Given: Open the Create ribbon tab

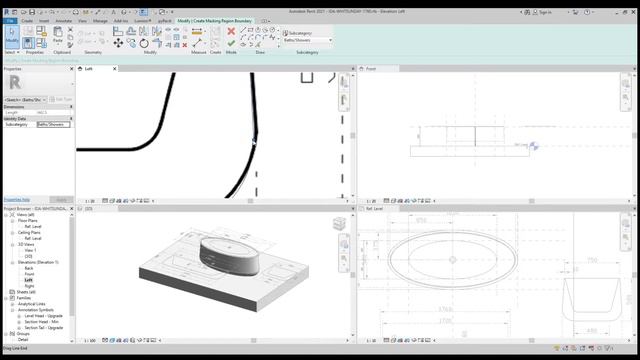Looking at the screenshot, I should coord(27,21).
